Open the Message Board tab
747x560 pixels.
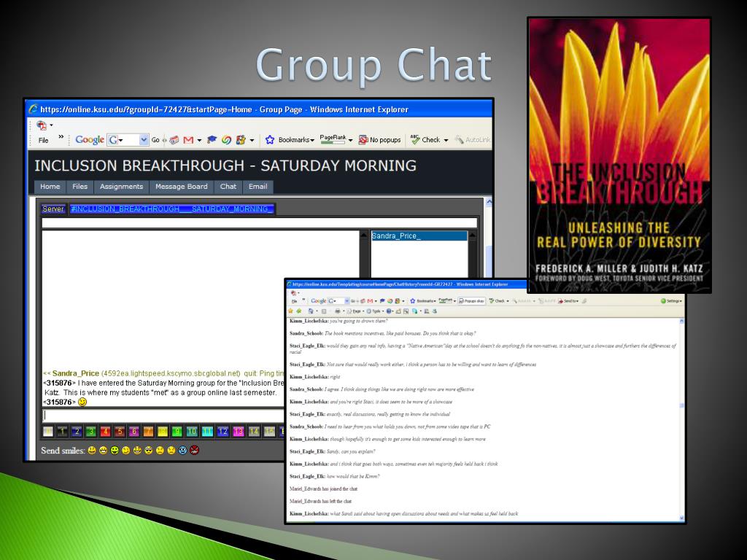(182, 187)
